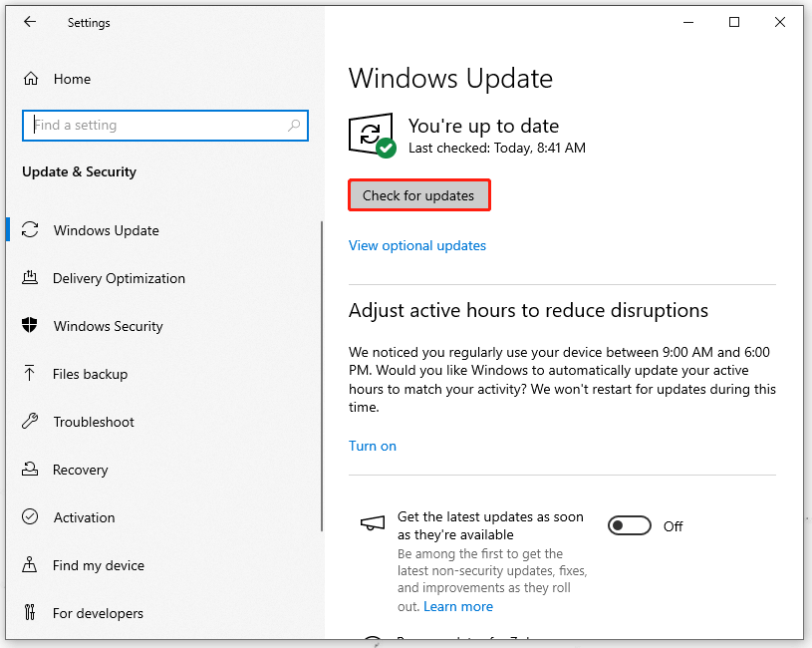Screen dimensions: 812x648
Task: Click the update status icon with green check
Action: point(372,136)
